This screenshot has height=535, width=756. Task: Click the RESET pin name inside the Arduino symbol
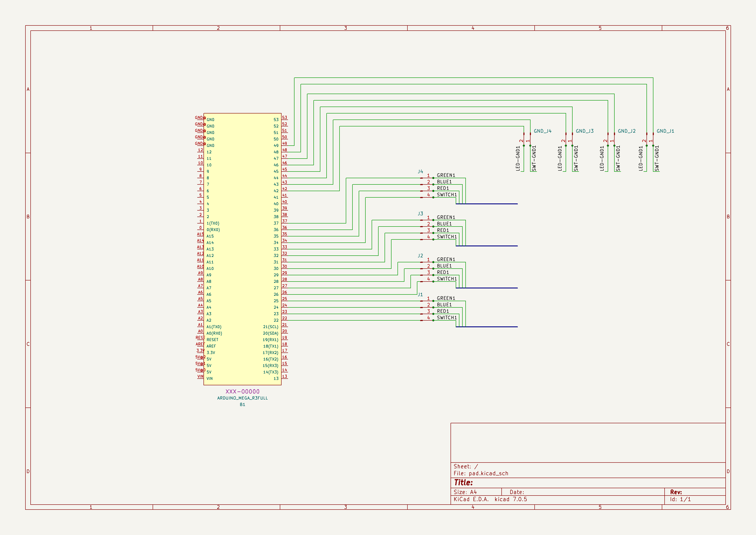(212, 340)
